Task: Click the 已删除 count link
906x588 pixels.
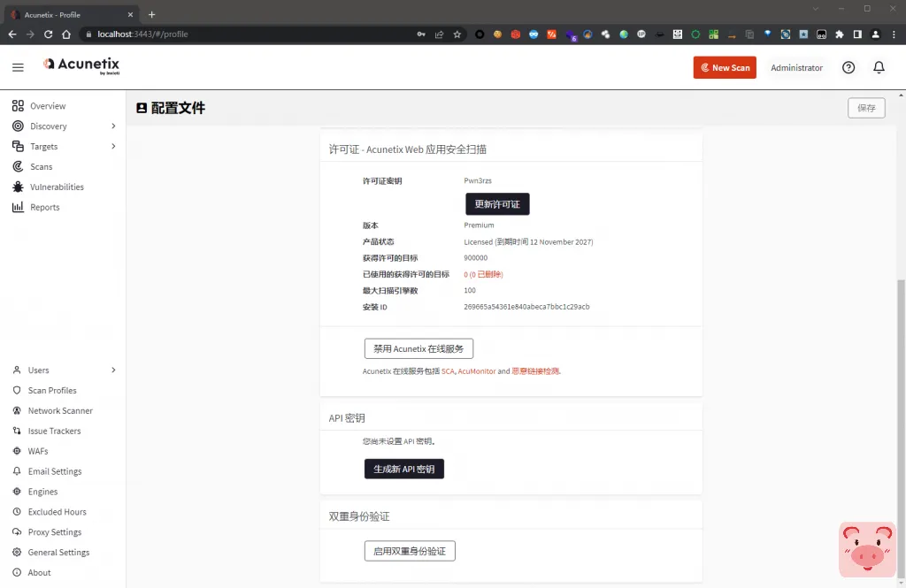Action: (x=486, y=274)
